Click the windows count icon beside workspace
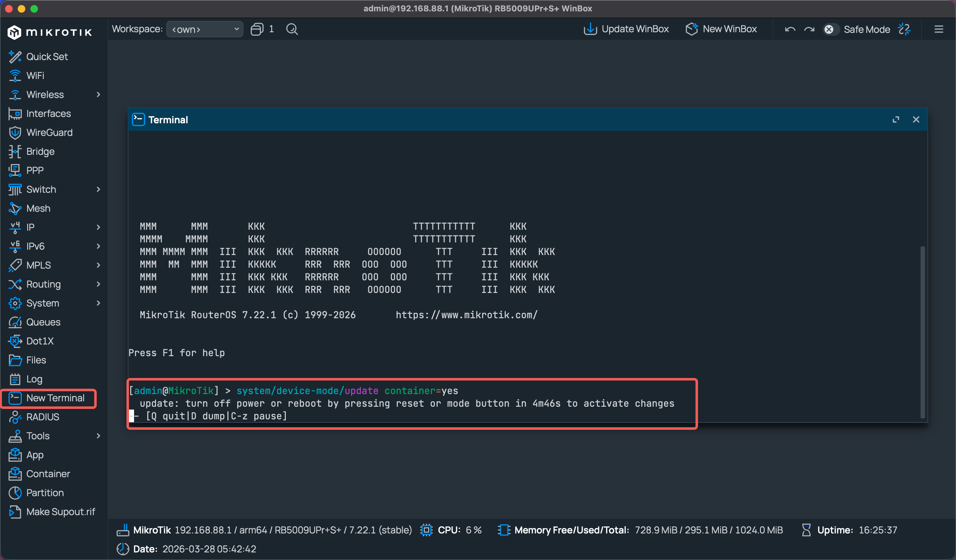The image size is (956, 560). tap(257, 29)
